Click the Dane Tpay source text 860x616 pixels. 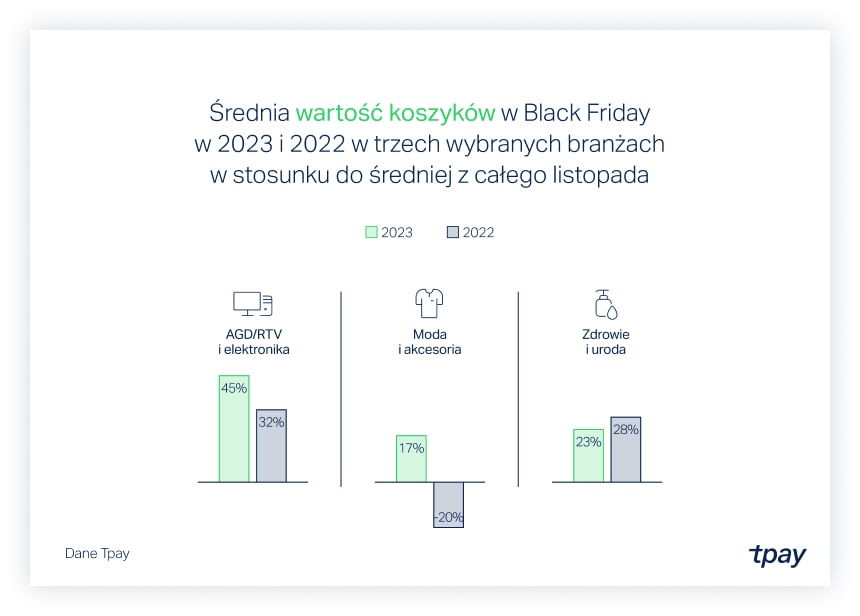(x=97, y=553)
